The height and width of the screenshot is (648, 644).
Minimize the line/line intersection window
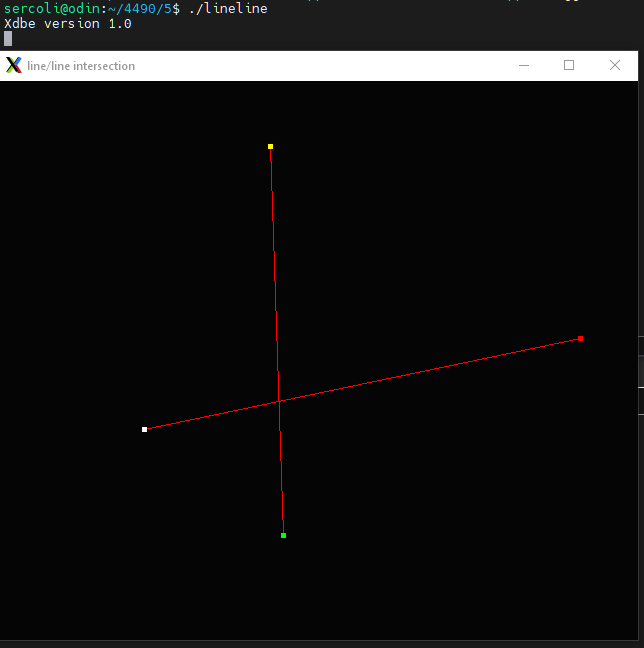[524, 65]
